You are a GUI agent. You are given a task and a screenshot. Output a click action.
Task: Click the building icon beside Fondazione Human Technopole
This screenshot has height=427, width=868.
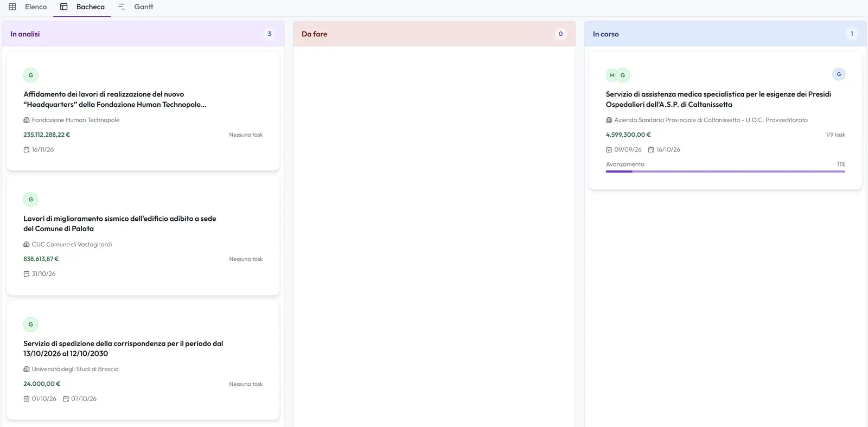[x=27, y=120]
